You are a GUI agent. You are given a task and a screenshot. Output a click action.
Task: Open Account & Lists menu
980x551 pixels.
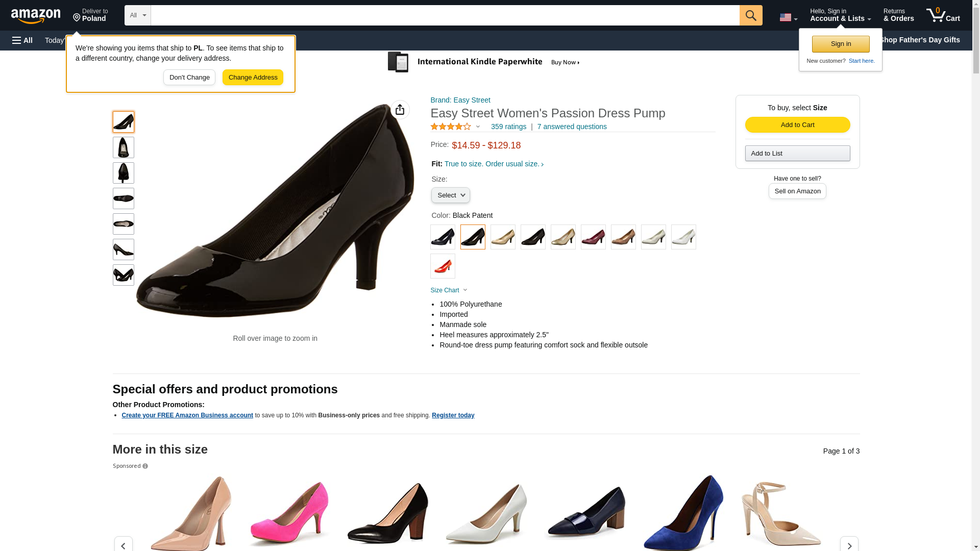(x=840, y=15)
